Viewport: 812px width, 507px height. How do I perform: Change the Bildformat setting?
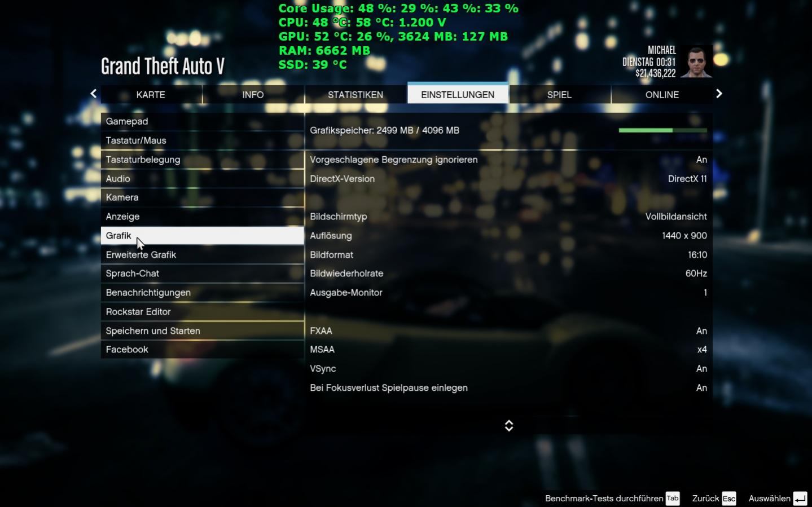pyautogui.click(x=508, y=255)
